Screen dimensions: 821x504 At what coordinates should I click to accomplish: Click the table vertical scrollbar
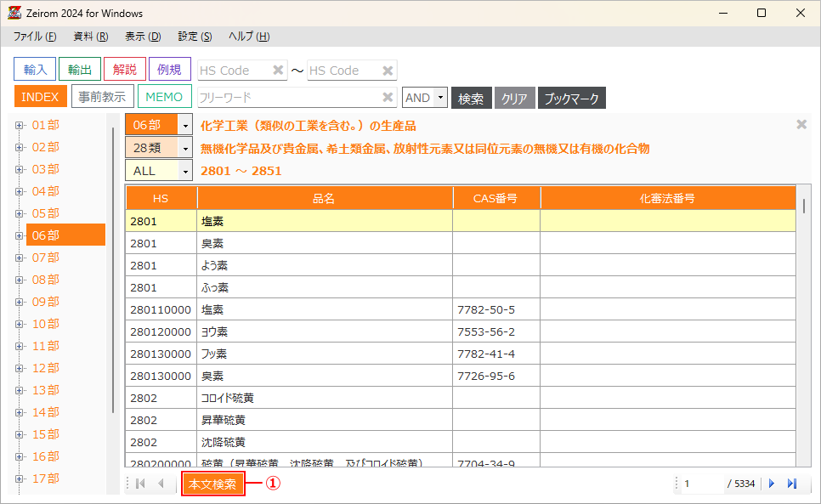804,206
